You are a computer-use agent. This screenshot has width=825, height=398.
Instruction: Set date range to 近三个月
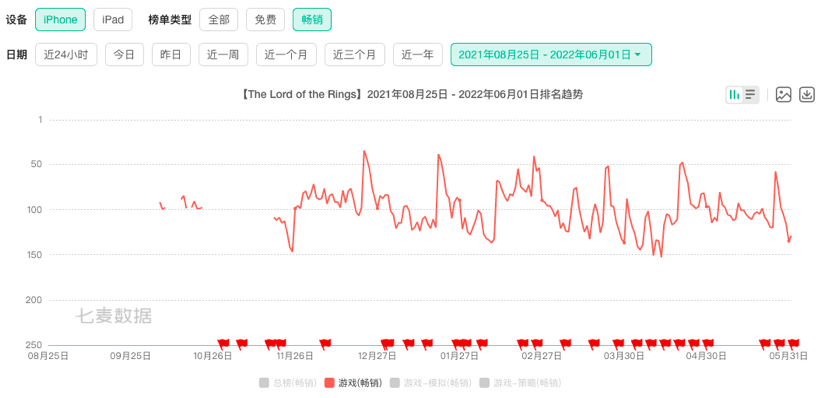click(355, 55)
